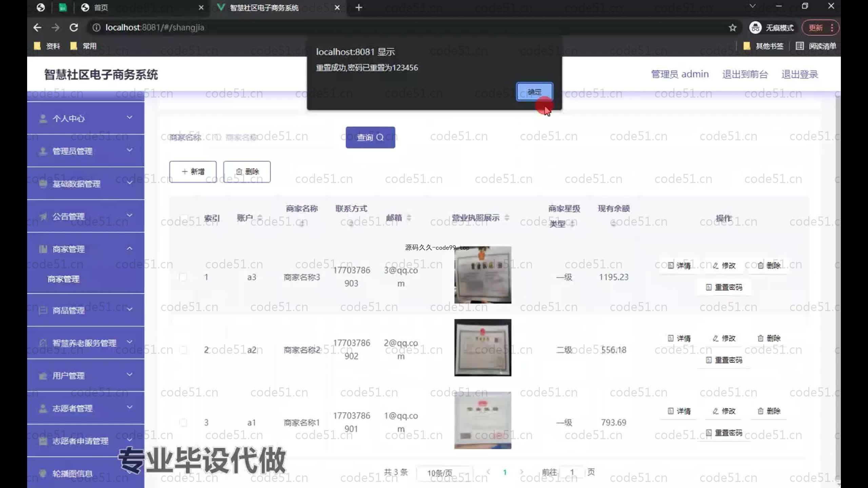This screenshot has width=868, height=488.
Task: Open the 志愿者管理 sidebar menu
Action: click(x=86, y=408)
